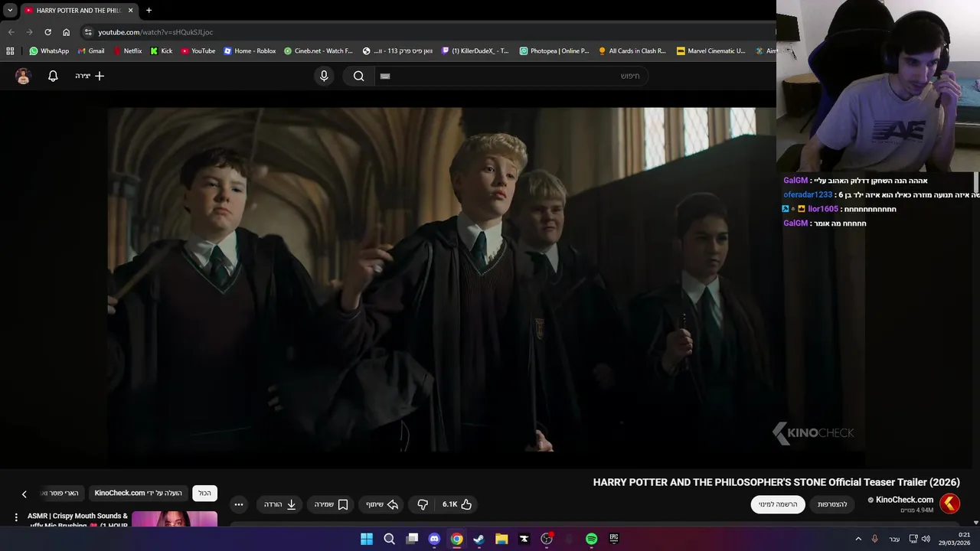Open the site information icon in address bar

coord(88,32)
